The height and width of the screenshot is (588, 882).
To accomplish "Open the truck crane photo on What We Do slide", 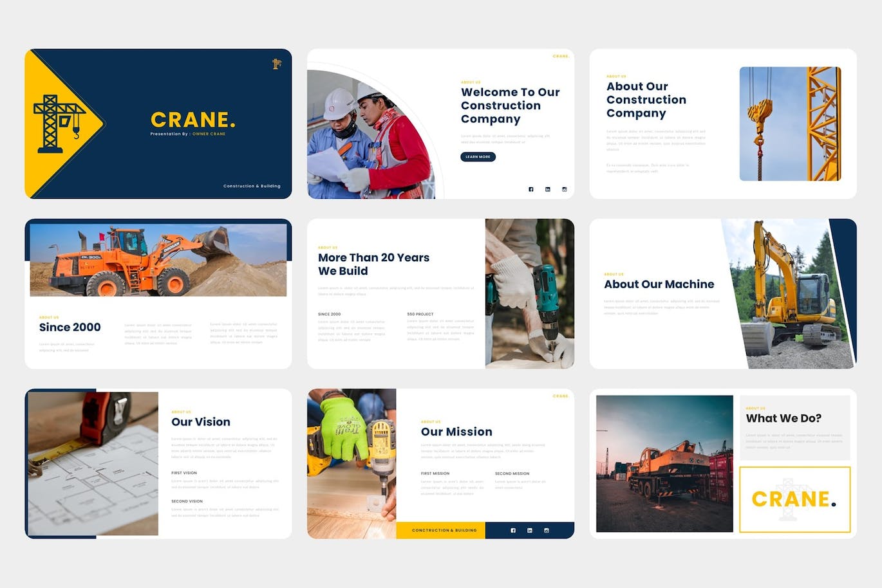I will point(664,463).
